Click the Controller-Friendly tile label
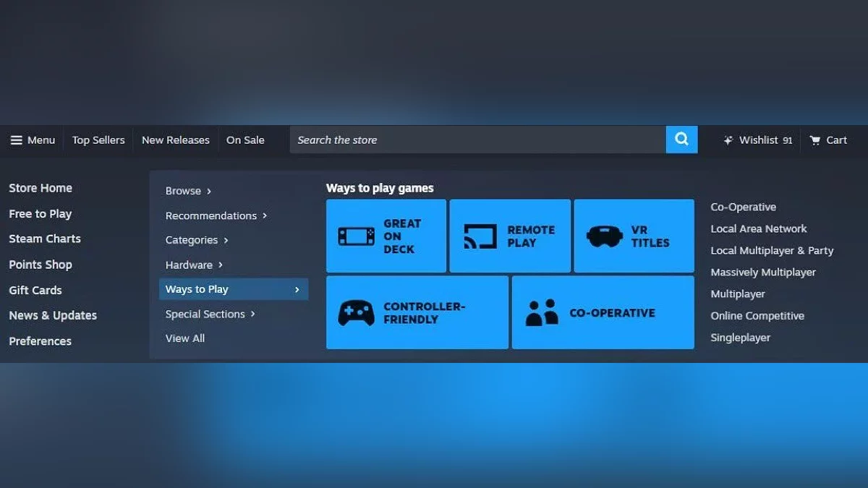 [x=424, y=313]
